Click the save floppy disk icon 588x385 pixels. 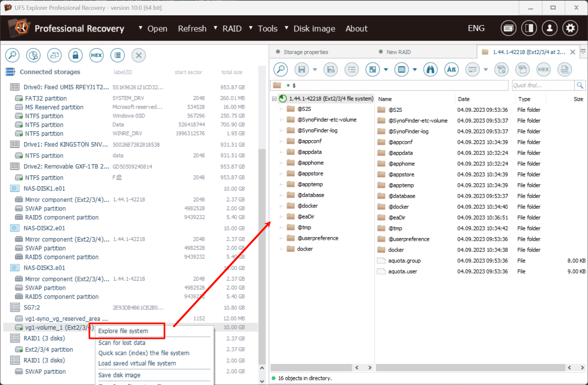(302, 69)
